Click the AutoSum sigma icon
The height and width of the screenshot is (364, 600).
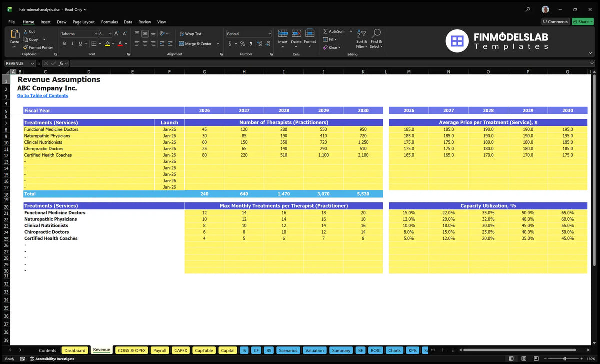pyautogui.click(x=325, y=31)
